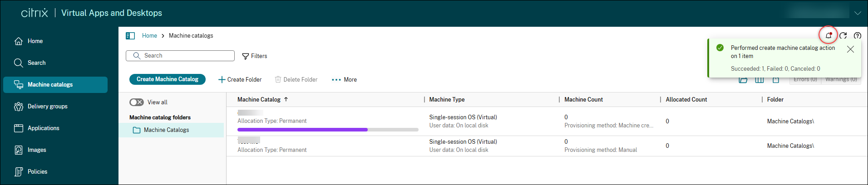868x185 pixels.
Task: Sort by the Machine Catalog column header
Action: (x=259, y=100)
